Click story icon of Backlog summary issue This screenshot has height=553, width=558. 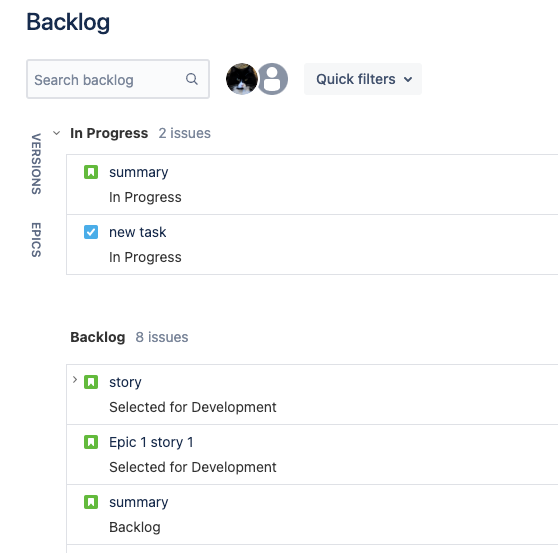91,502
